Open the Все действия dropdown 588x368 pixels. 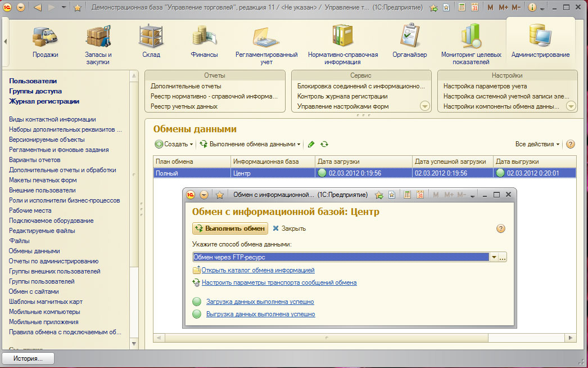(x=537, y=144)
